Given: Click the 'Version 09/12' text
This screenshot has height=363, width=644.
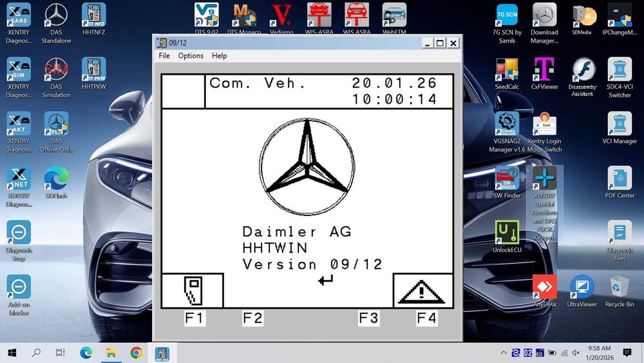Looking at the screenshot, I should click(x=312, y=264).
